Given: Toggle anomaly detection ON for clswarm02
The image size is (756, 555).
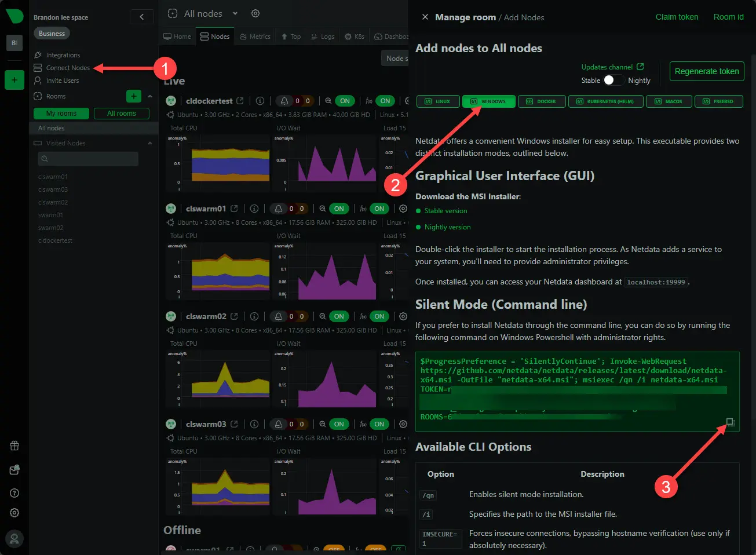Looking at the screenshot, I should 339,316.
